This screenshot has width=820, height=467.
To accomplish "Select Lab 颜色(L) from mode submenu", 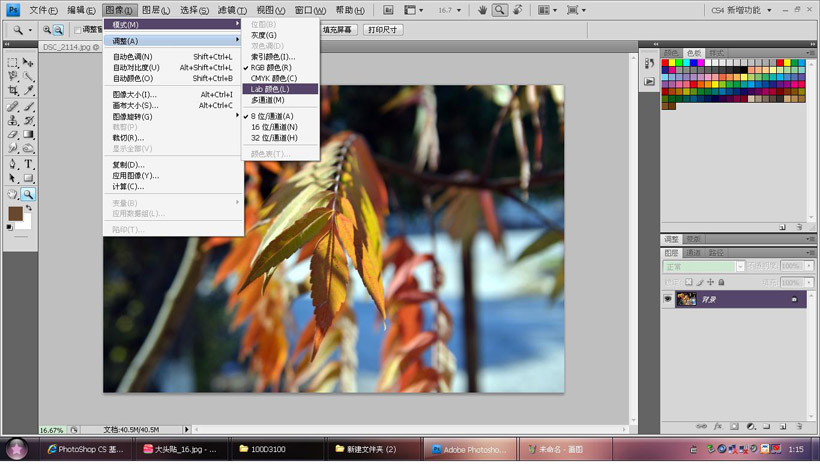I will [280, 89].
